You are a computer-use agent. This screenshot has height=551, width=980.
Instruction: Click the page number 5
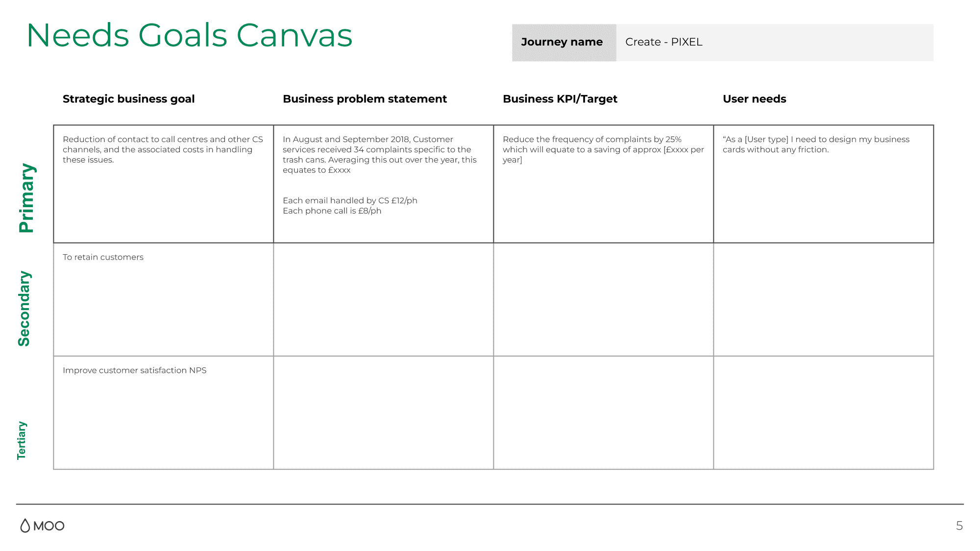pos(959,526)
